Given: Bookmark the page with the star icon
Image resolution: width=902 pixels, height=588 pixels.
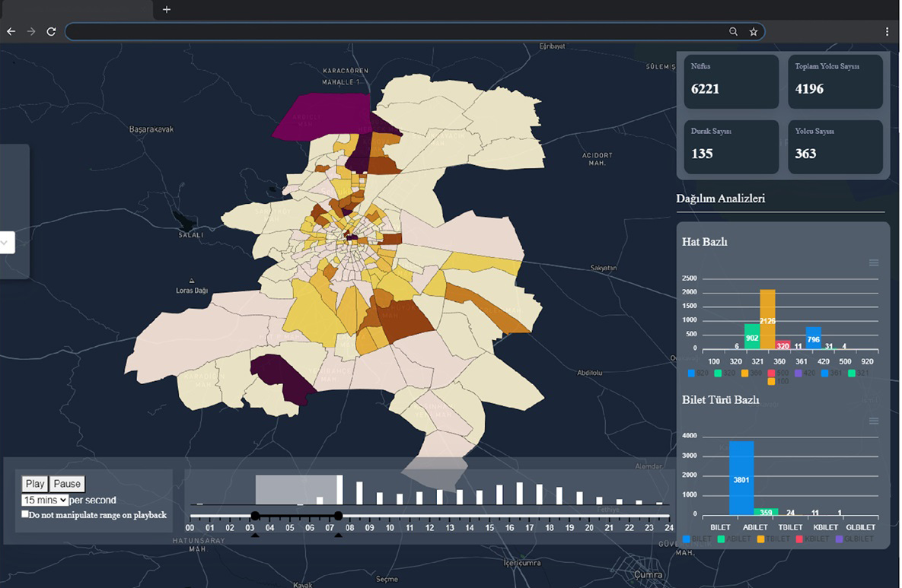Looking at the screenshot, I should pos(753,32).
